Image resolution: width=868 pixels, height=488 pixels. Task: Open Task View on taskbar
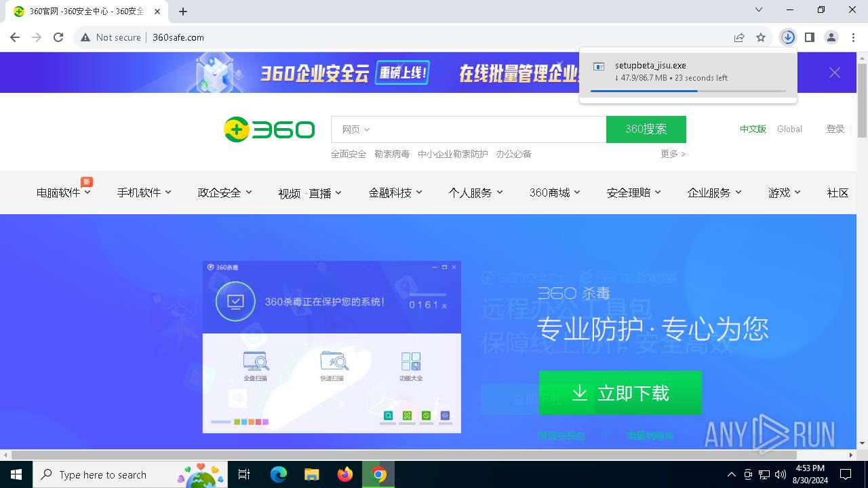click(x=244, y=474)
